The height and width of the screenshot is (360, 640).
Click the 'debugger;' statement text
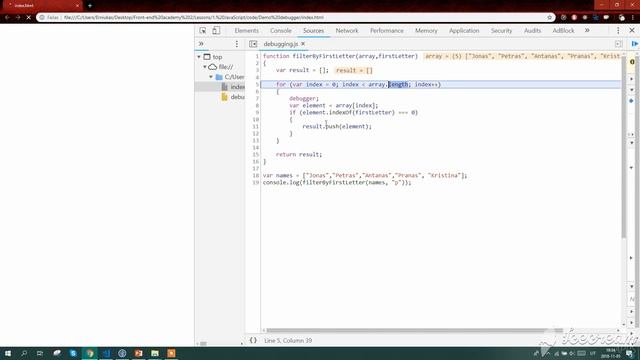304,98
